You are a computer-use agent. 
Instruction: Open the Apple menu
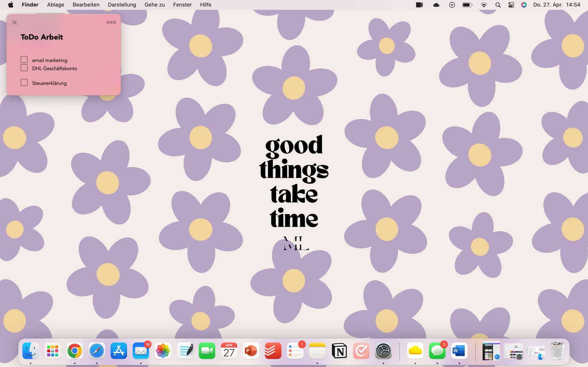pos(11,5)
